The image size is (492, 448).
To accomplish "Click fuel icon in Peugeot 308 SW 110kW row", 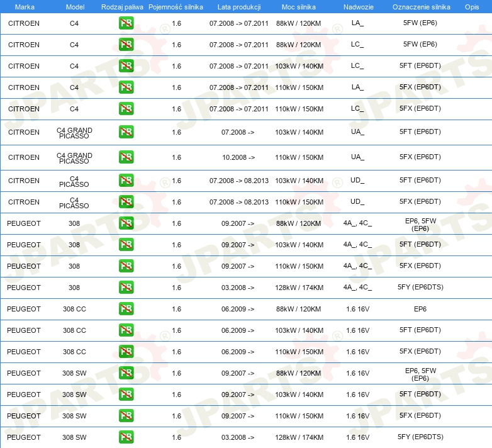I will tap(126, 416).
